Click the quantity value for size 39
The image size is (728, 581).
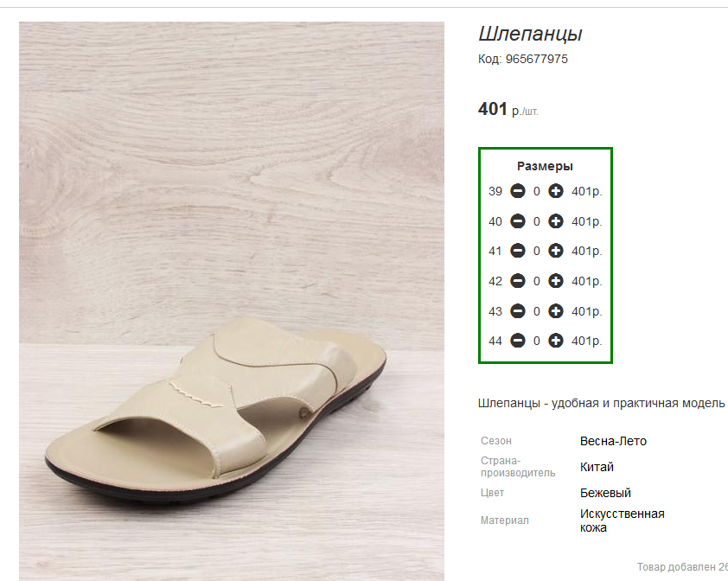[537, 191]
